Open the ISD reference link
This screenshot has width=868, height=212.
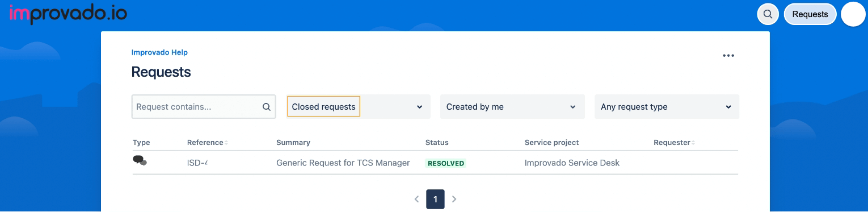197,163
